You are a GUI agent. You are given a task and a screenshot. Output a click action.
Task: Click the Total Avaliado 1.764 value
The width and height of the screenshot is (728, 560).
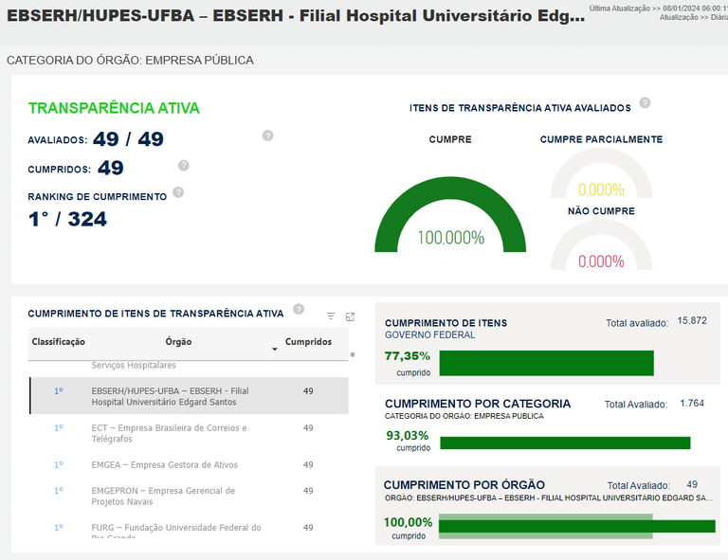click(x=692, y=404)
